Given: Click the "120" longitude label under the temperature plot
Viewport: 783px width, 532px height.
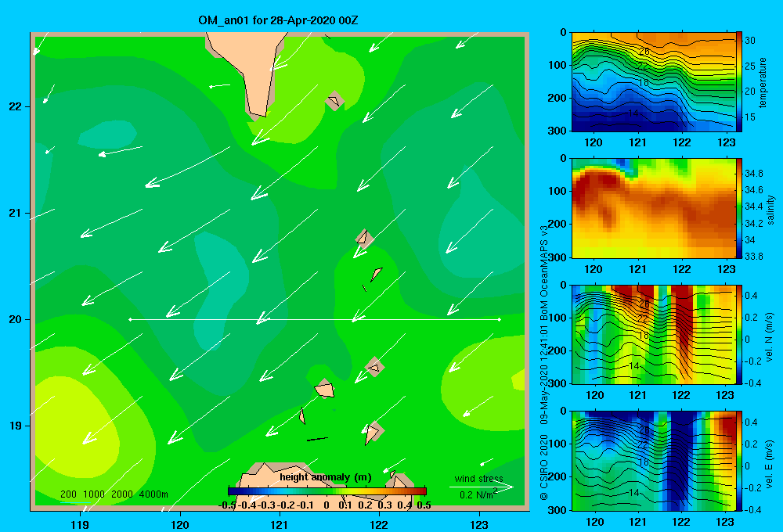Looking at the screenshot, I should [x=594, y=142].
